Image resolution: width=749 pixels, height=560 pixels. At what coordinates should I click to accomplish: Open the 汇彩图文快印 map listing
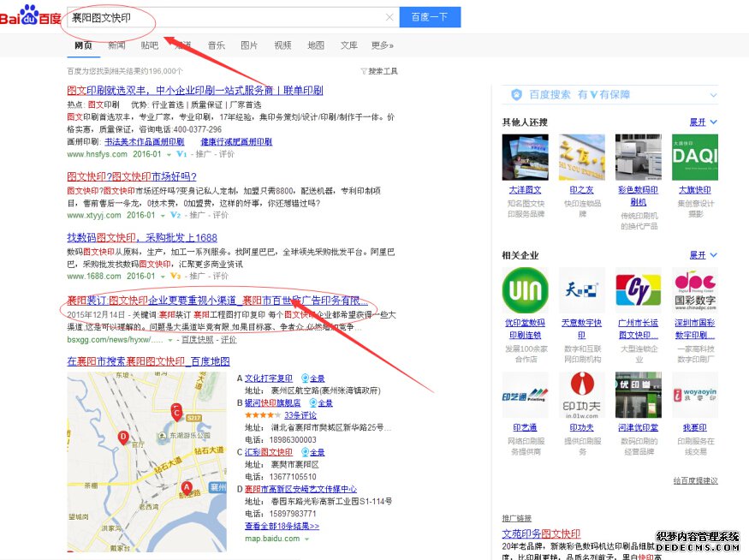pyautogui.click(x=269, y=452)
